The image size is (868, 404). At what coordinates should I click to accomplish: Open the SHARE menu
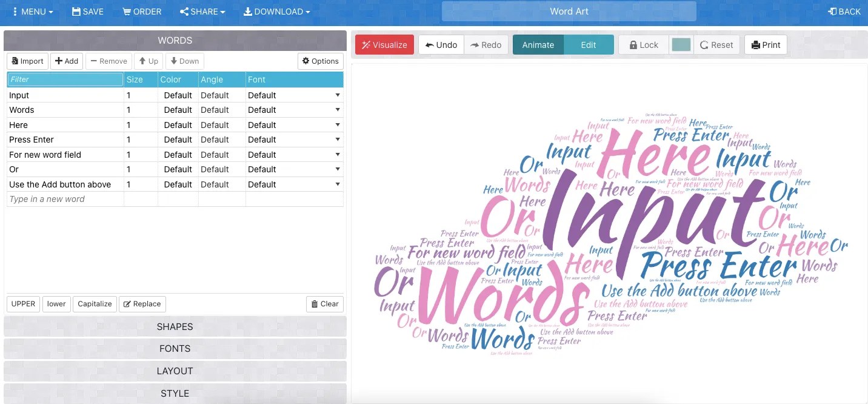pyautogui.click(x=202, y=11)
